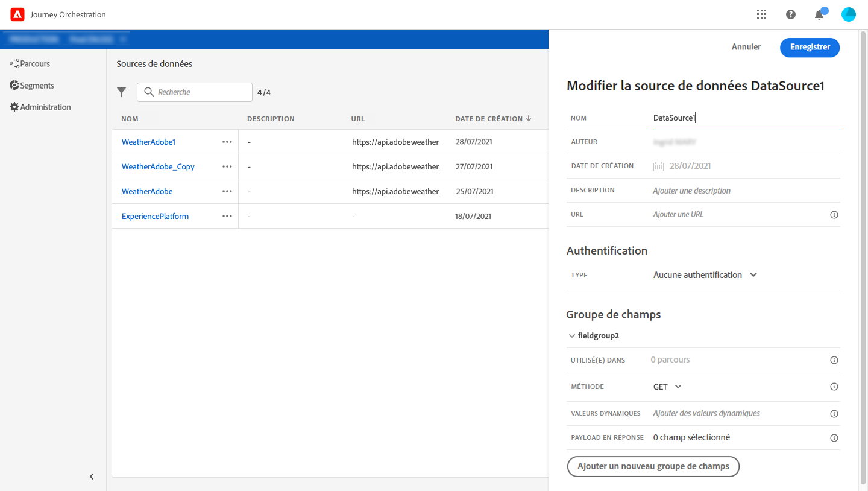This screenshot has width=868, height=491.
Task: Open the GET method dropdown
Action: (667, 387)
